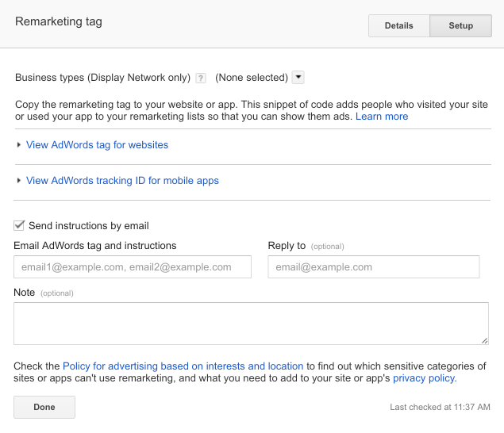Image resolution: width=504 pixels, height=433 pixels.
Task: Uncheck the Send instructions by email checkbox
Action: tap(20, 225)
